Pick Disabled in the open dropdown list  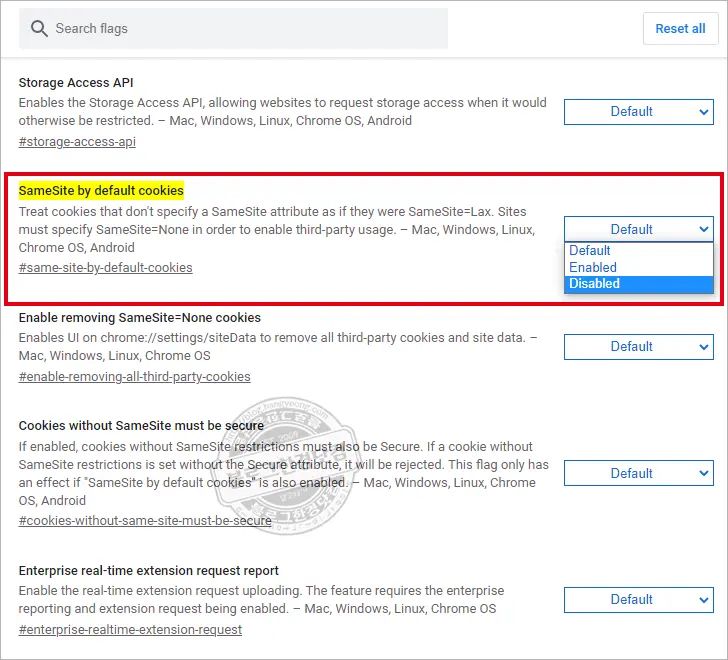(595, 284)
